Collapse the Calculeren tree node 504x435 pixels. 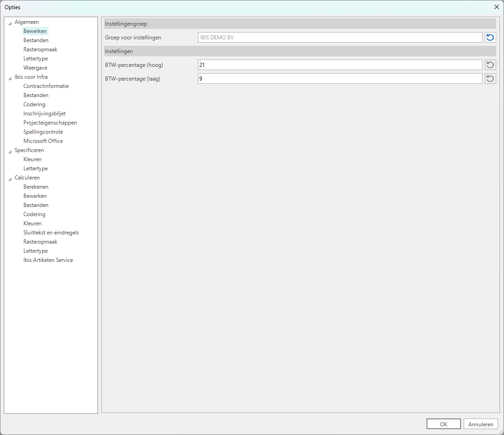(x=10, y=178)
